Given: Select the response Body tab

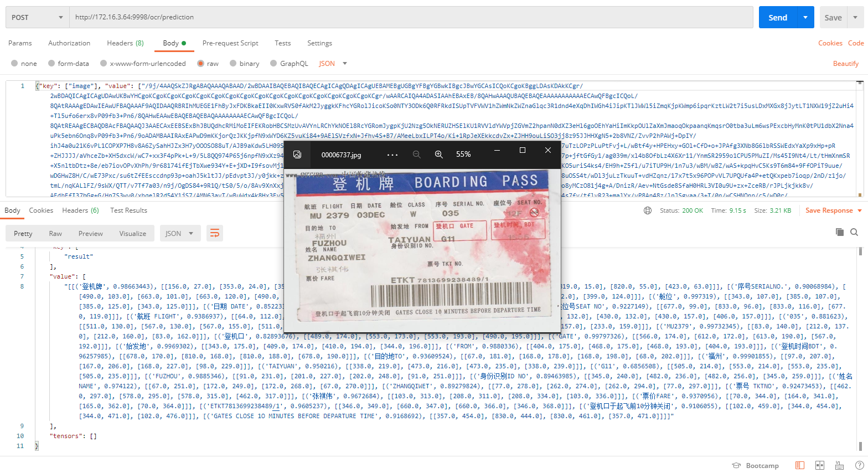Looking at the screenshot, I should [x=12, y=210].
